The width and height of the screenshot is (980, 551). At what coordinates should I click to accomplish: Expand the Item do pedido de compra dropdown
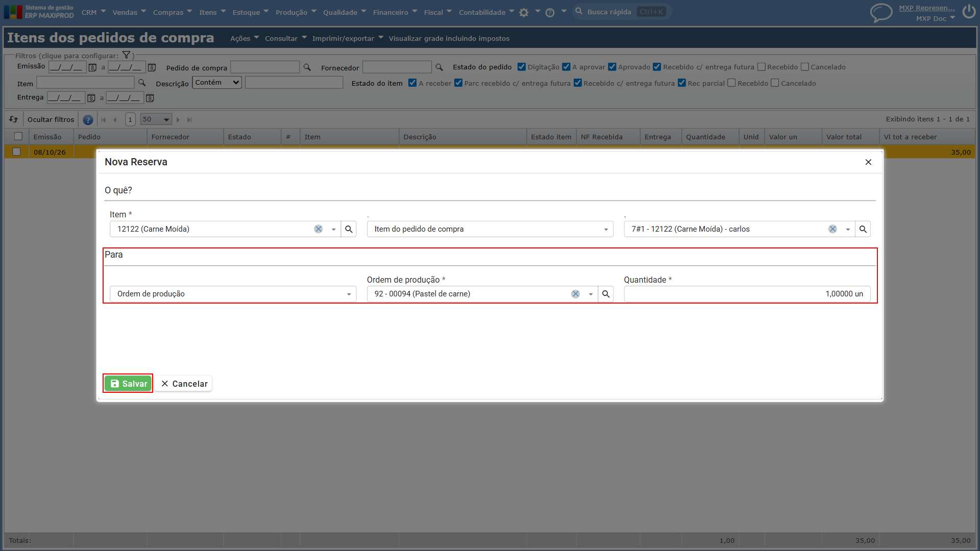(490, 229)
